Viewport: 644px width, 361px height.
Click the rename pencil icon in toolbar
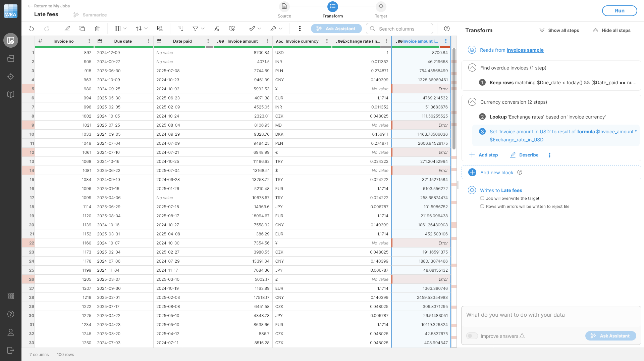pyautogui.click(x=67, y=29)
